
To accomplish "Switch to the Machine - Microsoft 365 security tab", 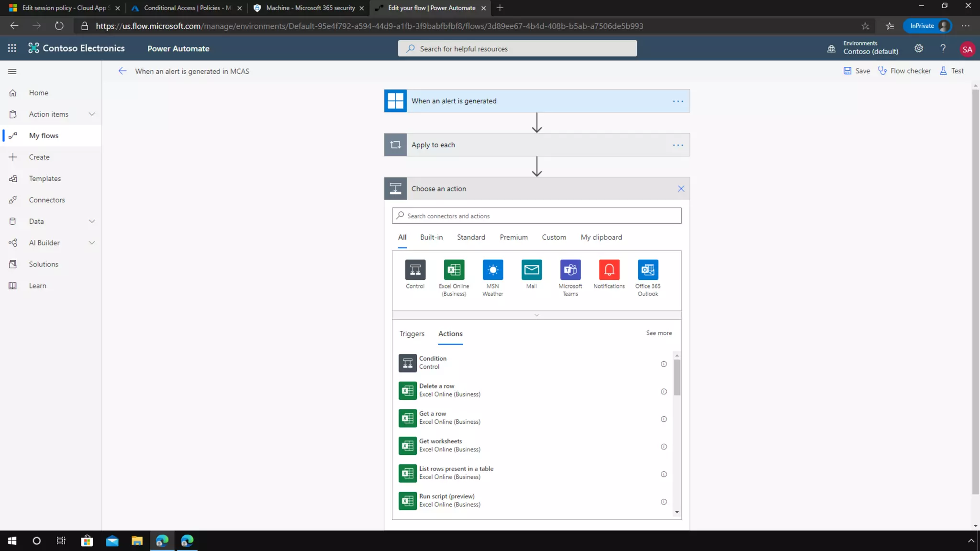I will [x=310, y=8].
